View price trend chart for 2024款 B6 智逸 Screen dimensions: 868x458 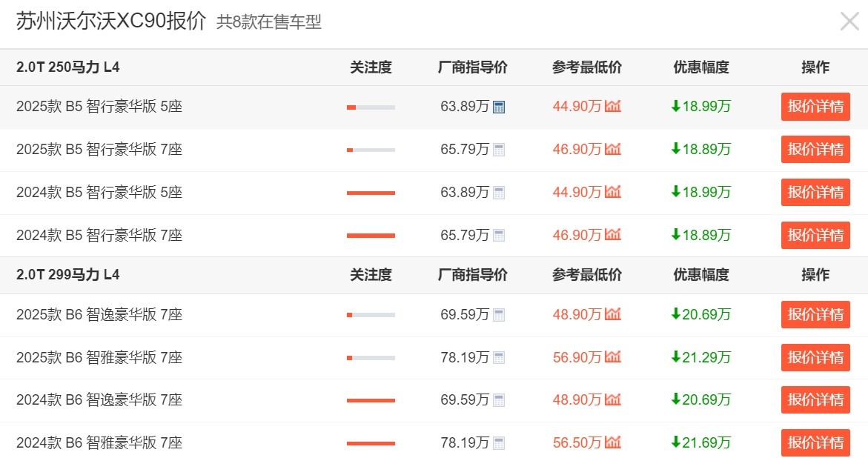click(x=613, y=399)
